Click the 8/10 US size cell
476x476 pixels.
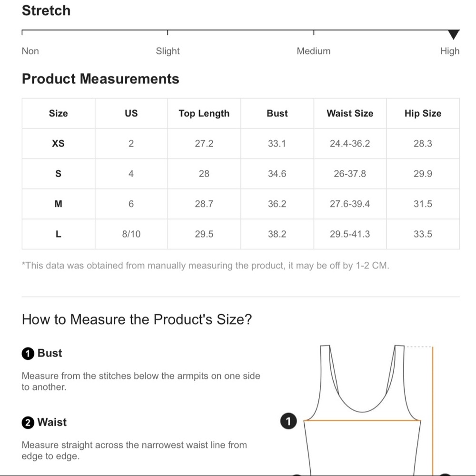pyautogui.click(x=131, y=234)
